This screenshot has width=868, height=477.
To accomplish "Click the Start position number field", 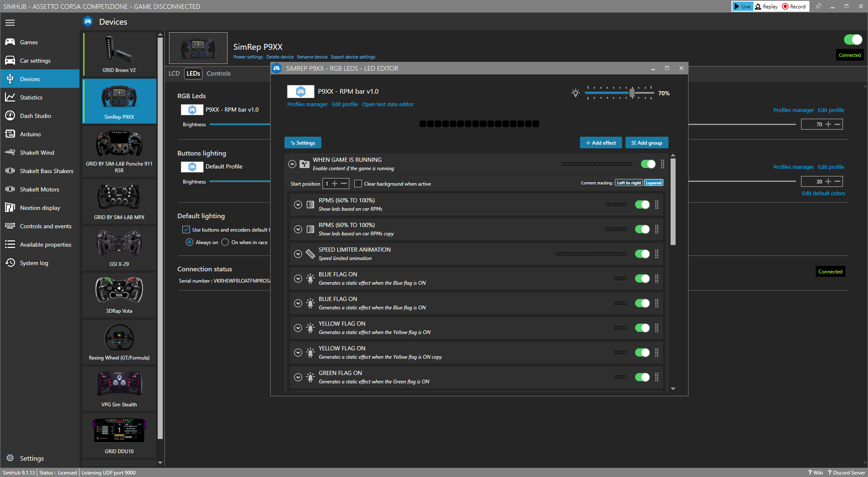I will (x=326, y=184).
